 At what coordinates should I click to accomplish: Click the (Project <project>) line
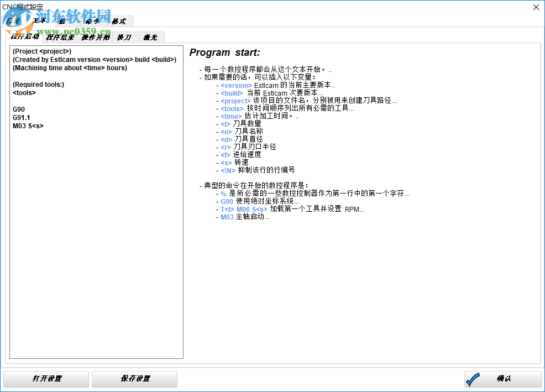(42, 51)
